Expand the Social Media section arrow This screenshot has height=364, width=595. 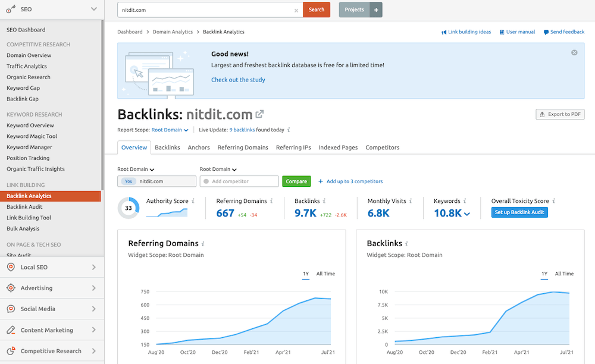94,309
